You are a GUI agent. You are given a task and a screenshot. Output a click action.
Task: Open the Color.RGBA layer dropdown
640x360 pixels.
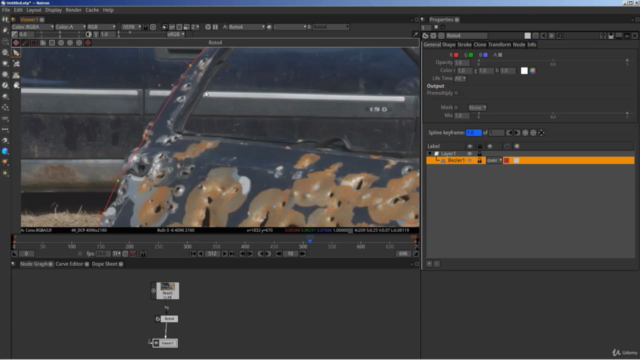(32, 27)
